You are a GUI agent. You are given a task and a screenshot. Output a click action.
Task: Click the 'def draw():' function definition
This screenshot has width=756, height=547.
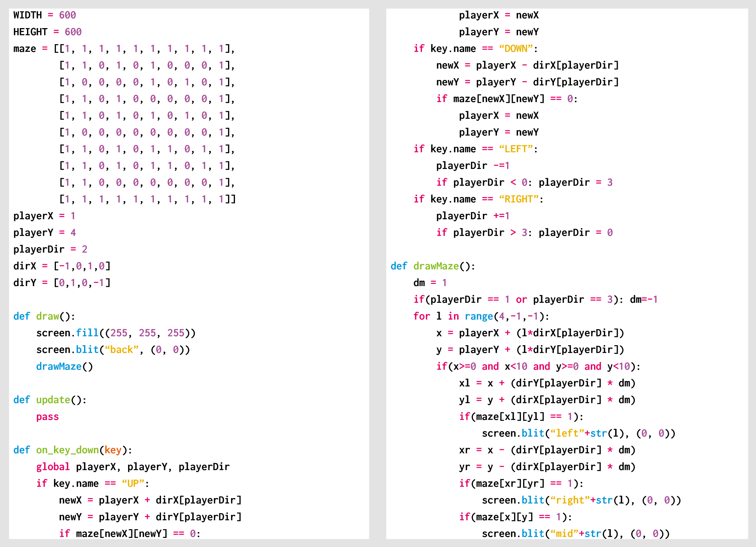(44, 316)
